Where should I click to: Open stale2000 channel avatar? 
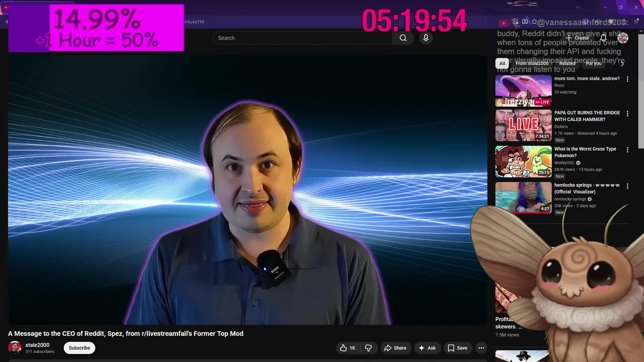15,348
